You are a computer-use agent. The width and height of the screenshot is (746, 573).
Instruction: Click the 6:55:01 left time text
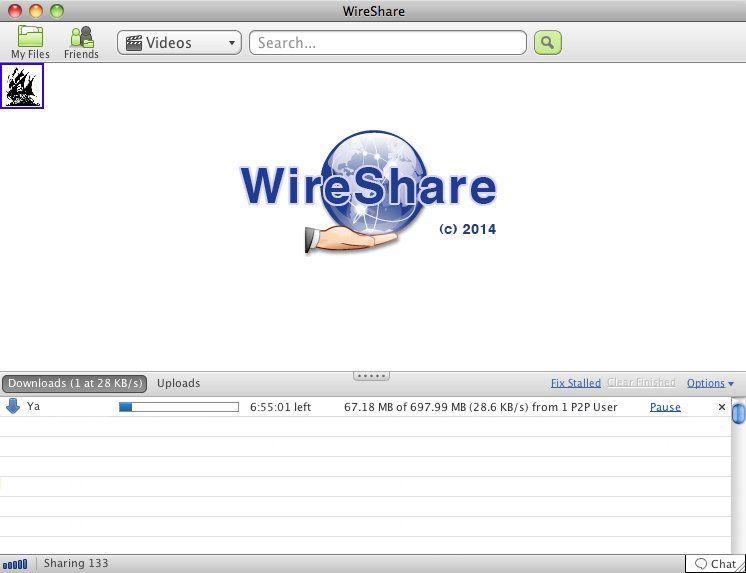tap(280, 407)
